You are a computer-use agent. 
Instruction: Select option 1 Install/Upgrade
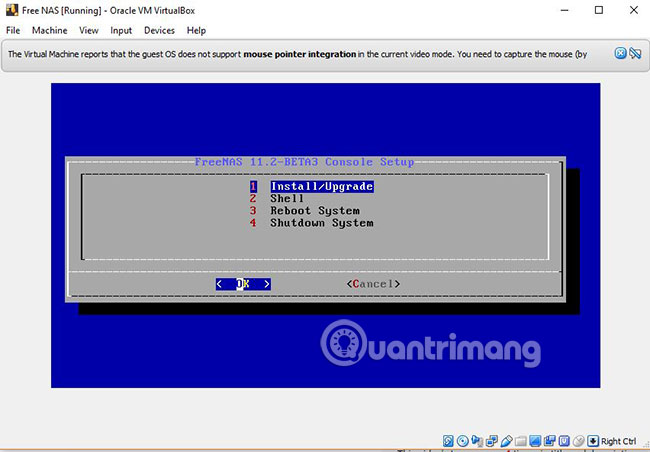(312, 186)
